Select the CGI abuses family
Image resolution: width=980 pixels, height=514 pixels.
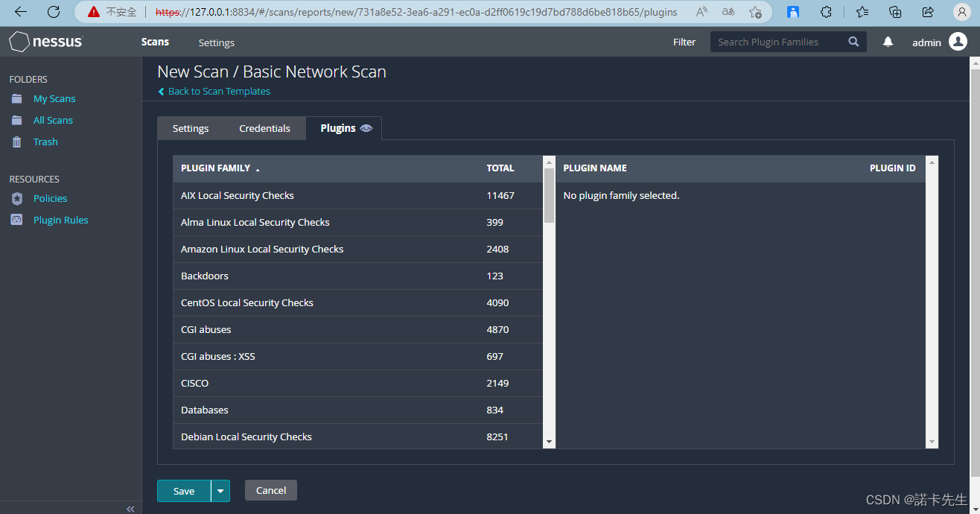point(357,330)
